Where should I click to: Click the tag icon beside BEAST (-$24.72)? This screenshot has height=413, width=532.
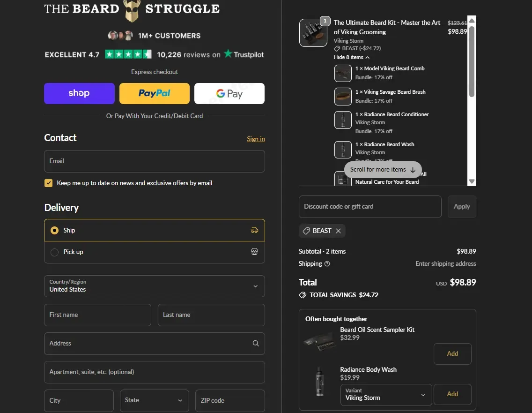coord(337,49)
